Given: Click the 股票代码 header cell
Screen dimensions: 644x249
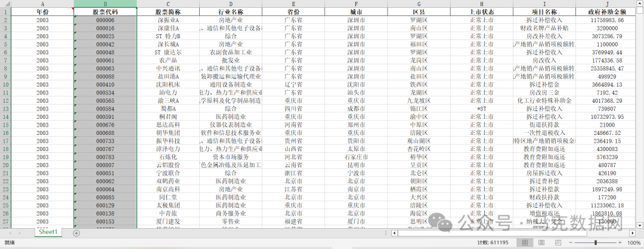Looking at the screenshot, I should coord(106,11).
